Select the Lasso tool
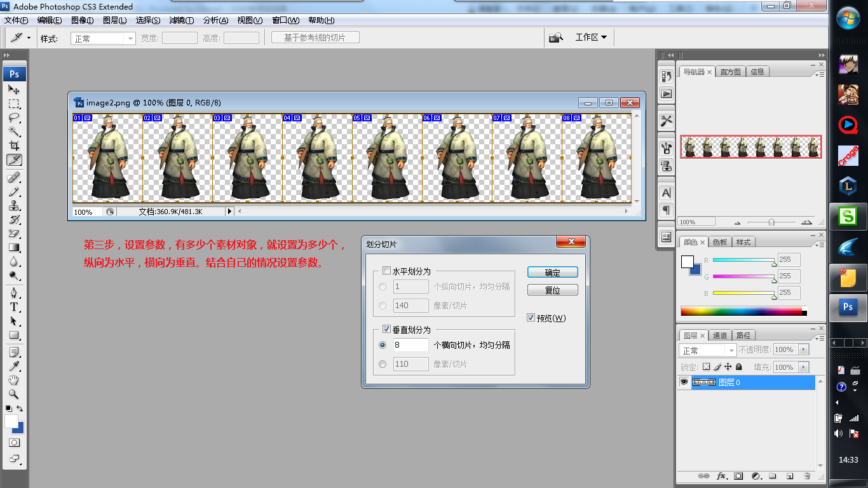 point(14,118)
